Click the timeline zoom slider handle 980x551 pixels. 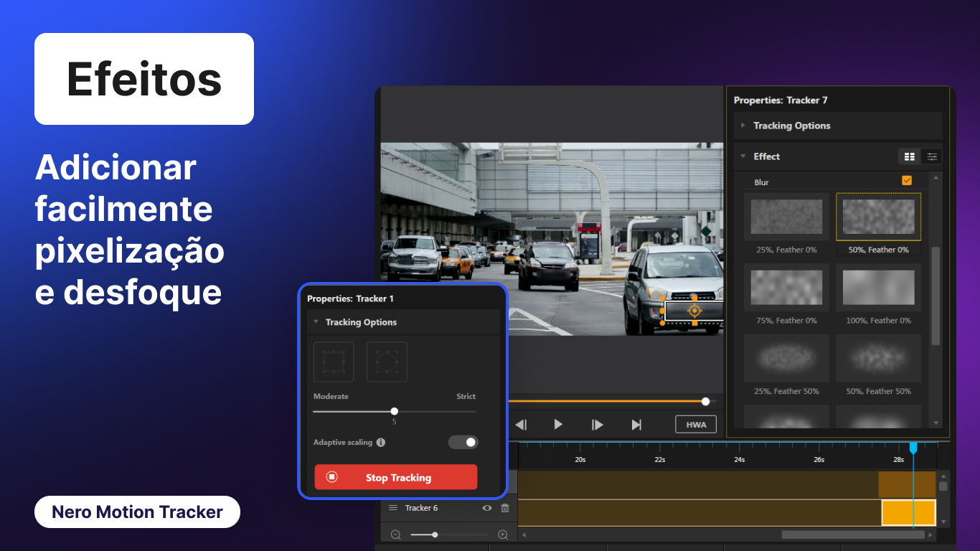pyautogui.click(x=435, y=534)
